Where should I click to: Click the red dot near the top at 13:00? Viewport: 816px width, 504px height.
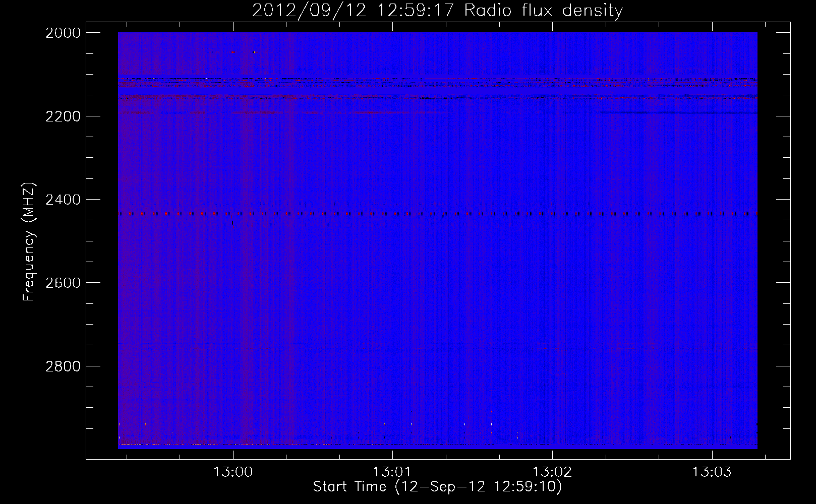coord(232,52)
